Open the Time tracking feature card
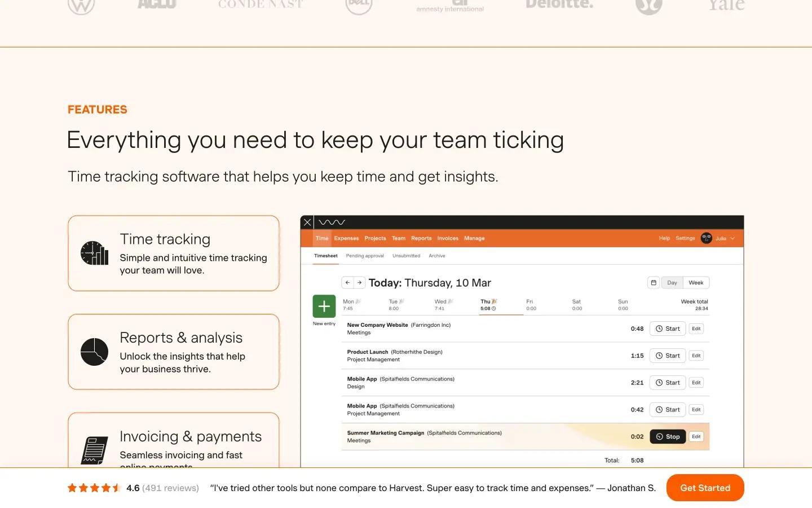This screenshot has height=508, width=812. tap(174, 253)
